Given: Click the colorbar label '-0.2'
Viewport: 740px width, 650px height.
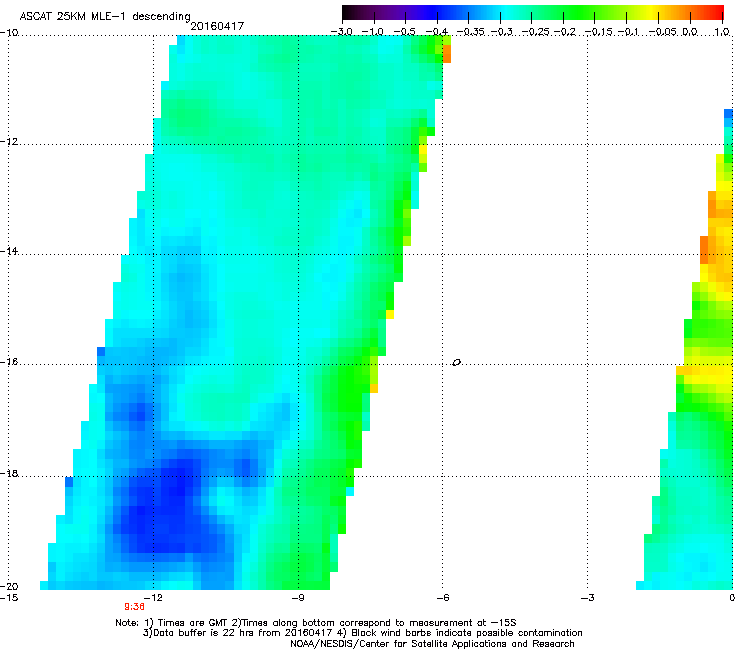Looking at the screenshot, I should [565, 32].
